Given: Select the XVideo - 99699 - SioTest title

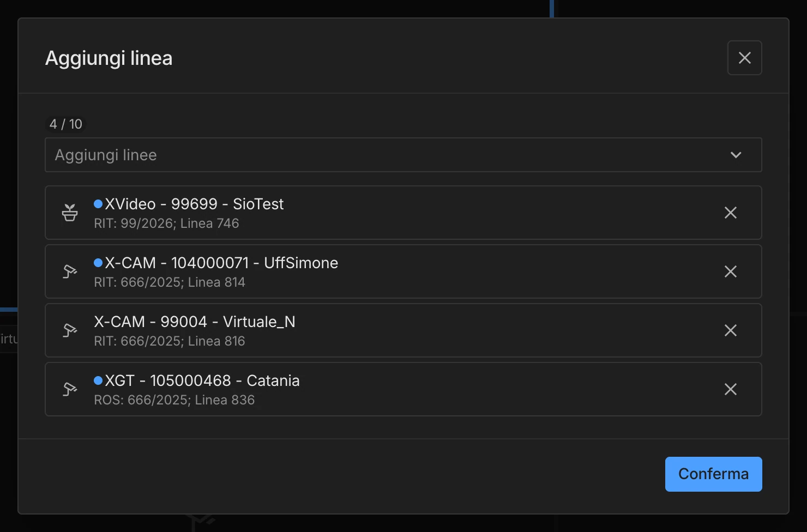Looking at the screenshot, I should point(194,204).
